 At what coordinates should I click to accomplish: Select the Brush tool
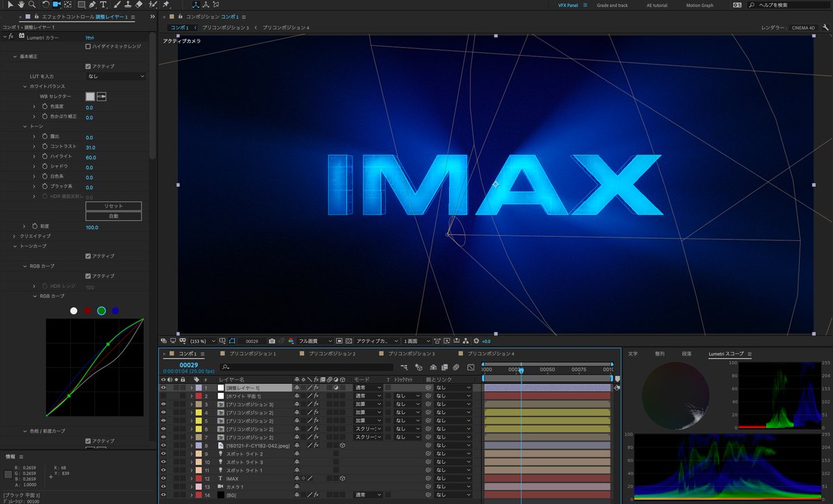pyautogui.click(x=116, y=5)
